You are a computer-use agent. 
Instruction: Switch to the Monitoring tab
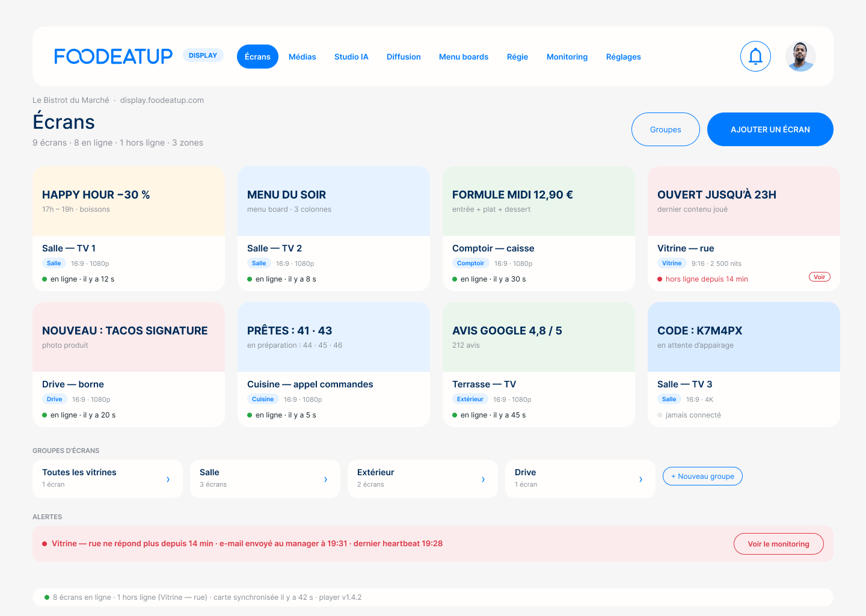coord(567,57)
